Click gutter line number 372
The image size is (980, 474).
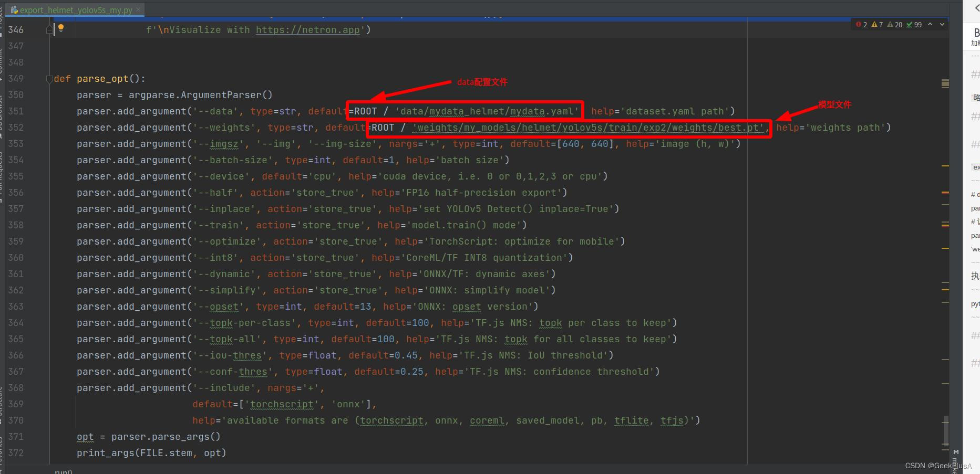tap(16, 453)
